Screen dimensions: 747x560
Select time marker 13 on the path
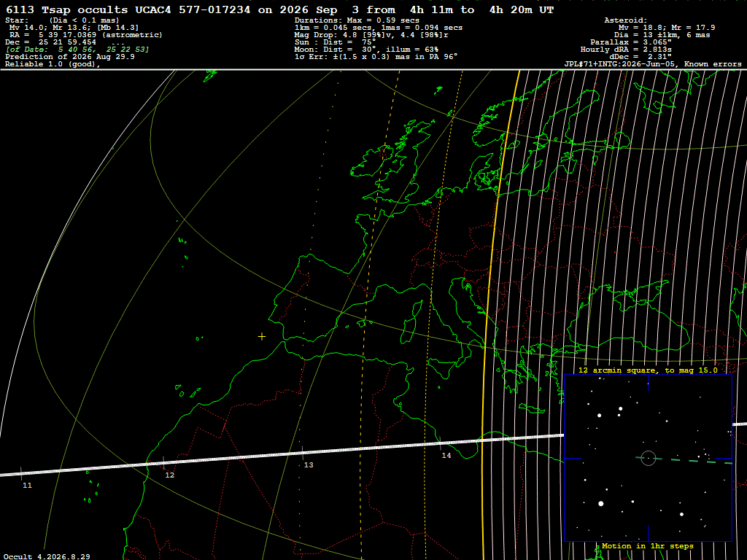pos(309,464)
